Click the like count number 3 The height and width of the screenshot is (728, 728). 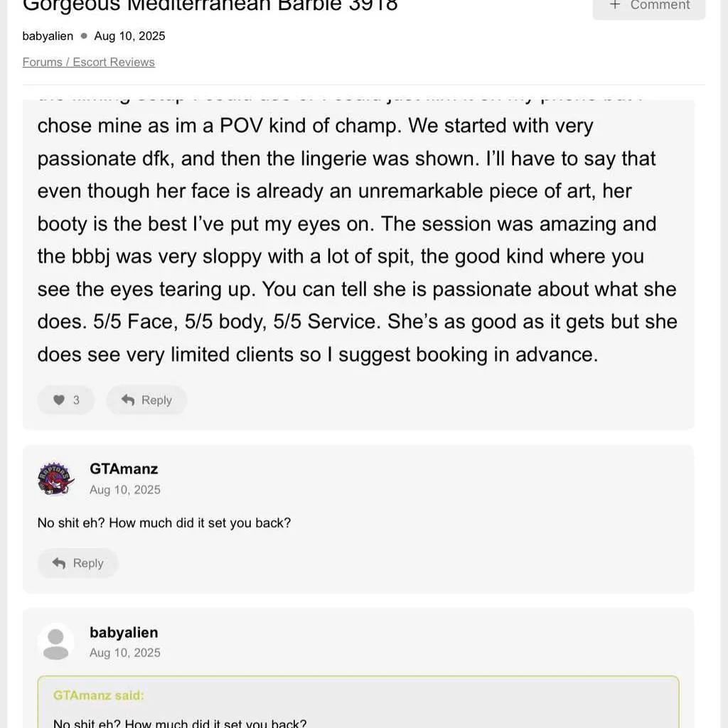pyautogui.click(x=76, y=400)
